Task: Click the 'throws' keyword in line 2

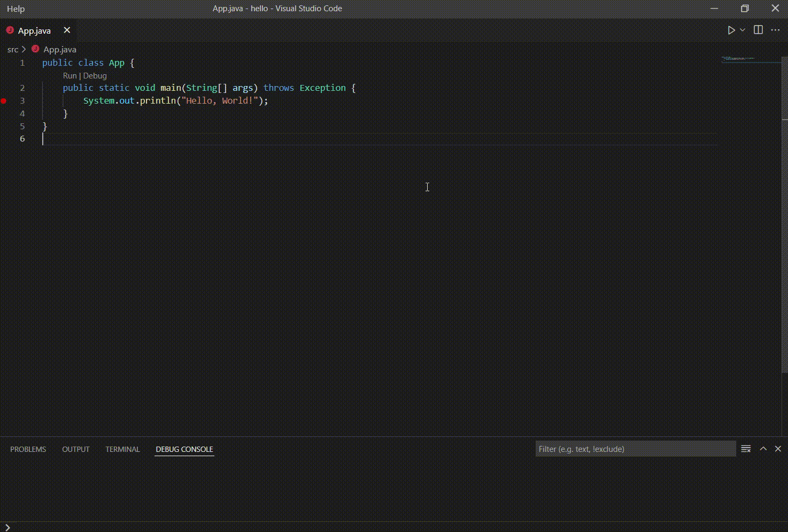Action: 279,88
